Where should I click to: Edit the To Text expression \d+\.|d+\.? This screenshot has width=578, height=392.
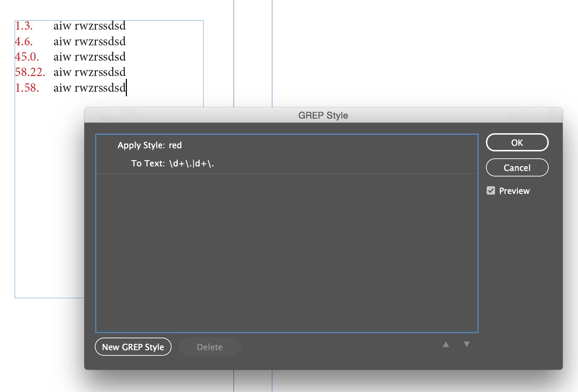click(191, 163)
